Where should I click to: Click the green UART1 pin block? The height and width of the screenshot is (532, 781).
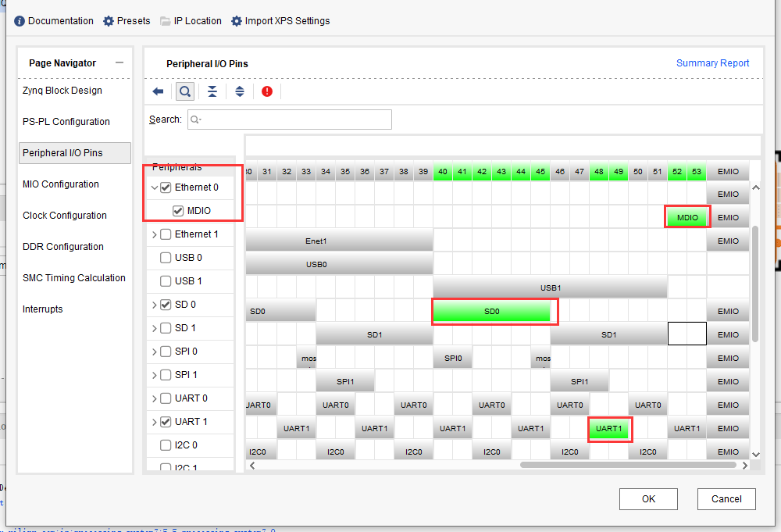coord(608,428)
